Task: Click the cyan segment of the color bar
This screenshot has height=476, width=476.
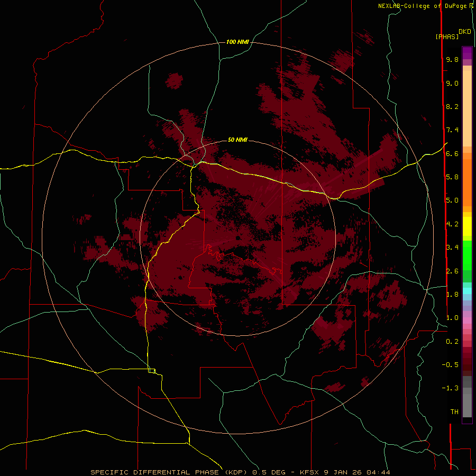Action: (467, 291)
